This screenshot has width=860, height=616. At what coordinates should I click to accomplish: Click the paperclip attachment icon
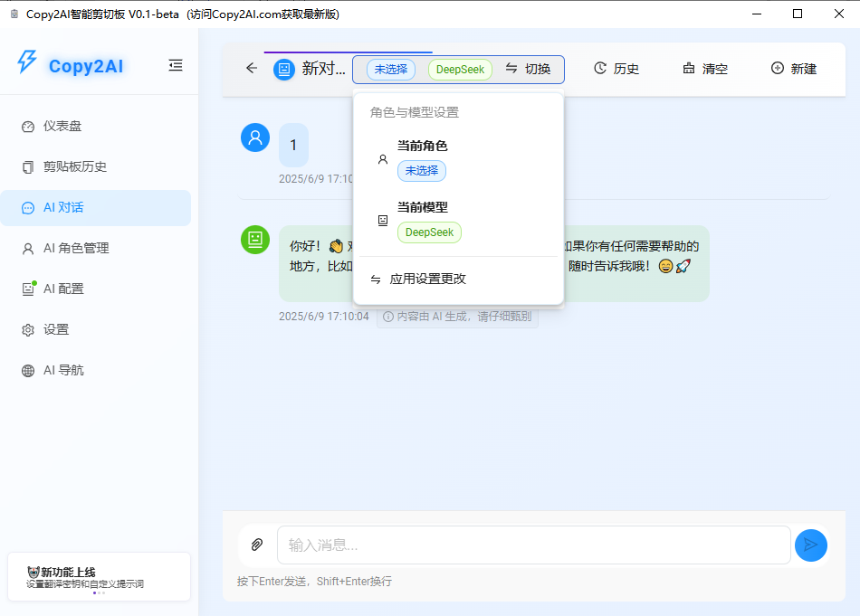coord(257,545)
